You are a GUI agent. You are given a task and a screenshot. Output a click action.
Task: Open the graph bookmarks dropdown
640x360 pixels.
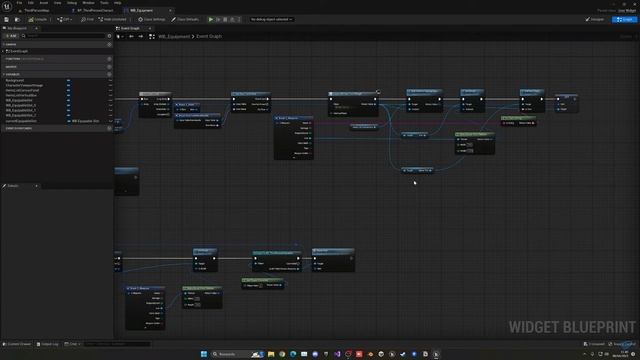point(120,36)
